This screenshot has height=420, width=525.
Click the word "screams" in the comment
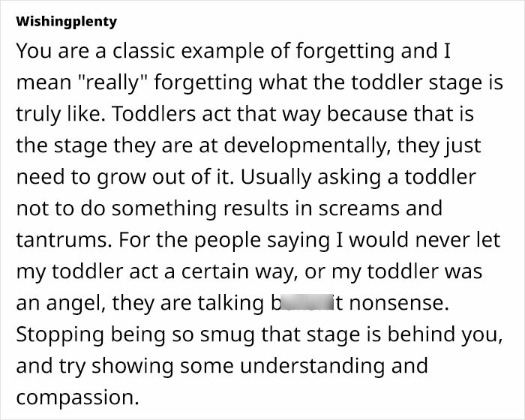coord(358,208)
